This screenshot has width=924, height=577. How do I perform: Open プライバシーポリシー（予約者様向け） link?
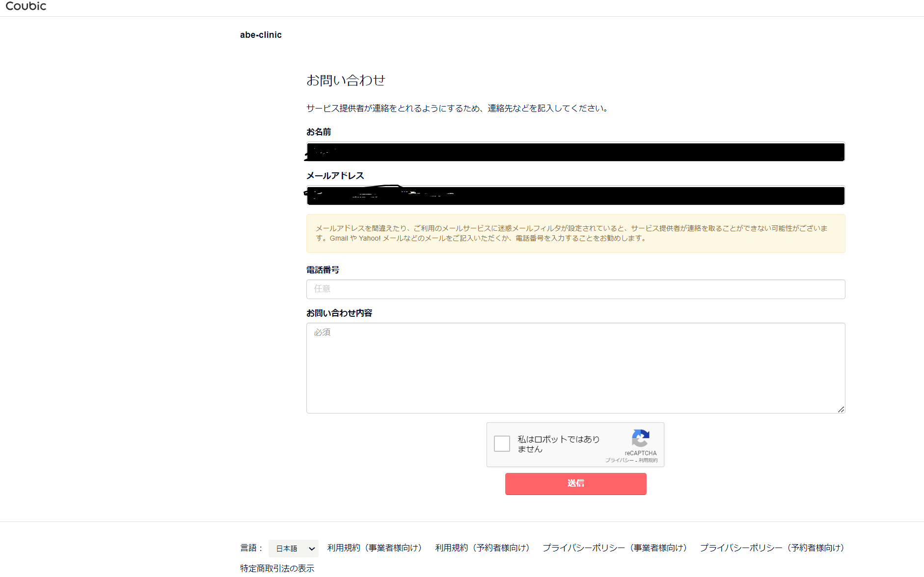(x=772, y=548)
